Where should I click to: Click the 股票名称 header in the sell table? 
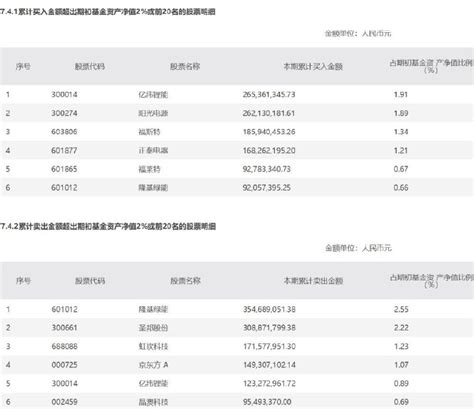[185, 281]
